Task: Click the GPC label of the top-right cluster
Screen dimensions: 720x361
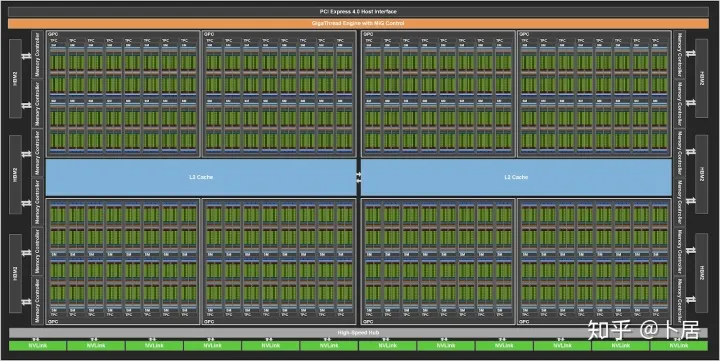Action: point(524,34)
